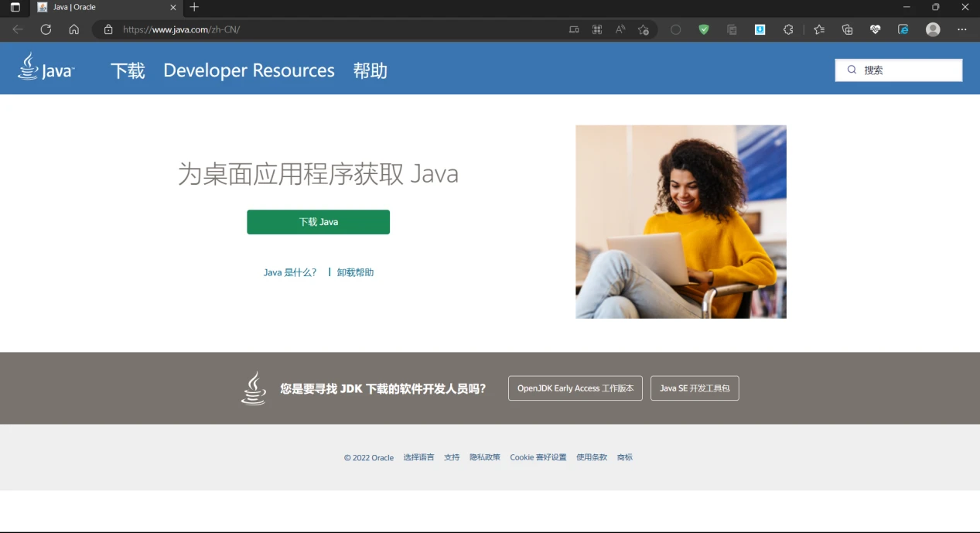Click the Java cup icon in banner

coord(254,388)
